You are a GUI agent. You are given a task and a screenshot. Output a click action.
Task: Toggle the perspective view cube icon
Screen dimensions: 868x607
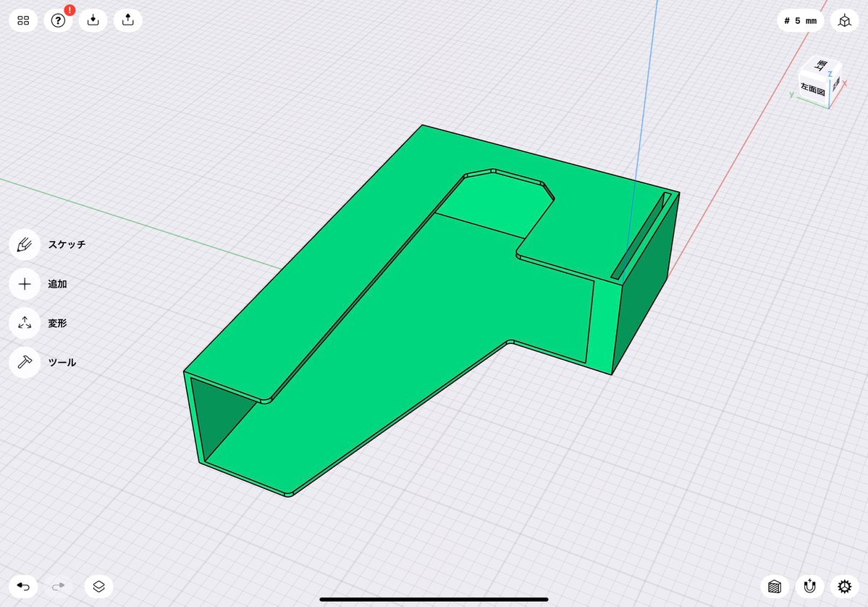click(844, 20)
